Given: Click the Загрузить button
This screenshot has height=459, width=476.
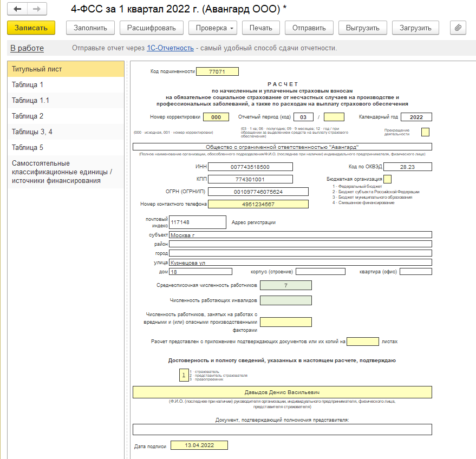Looking at the screenshot, I should click(x=415, y=28).
